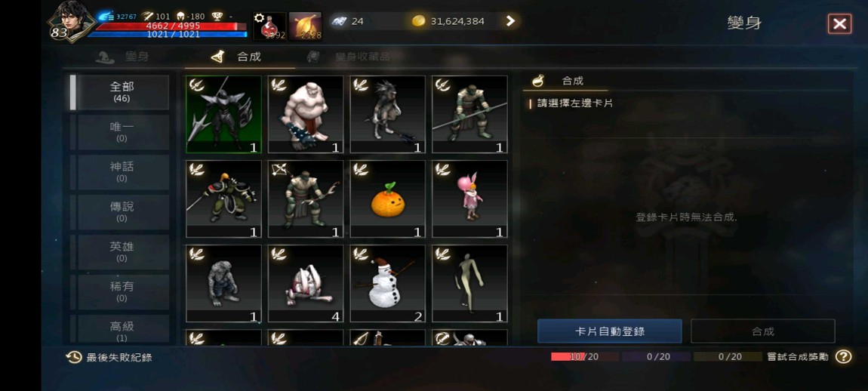Click the gold coin currency icon

418,21
